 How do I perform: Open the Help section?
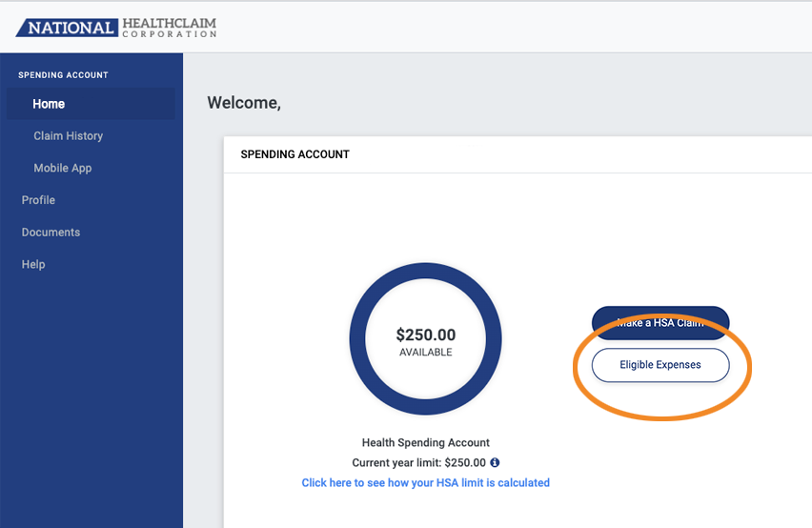(33, 264)
